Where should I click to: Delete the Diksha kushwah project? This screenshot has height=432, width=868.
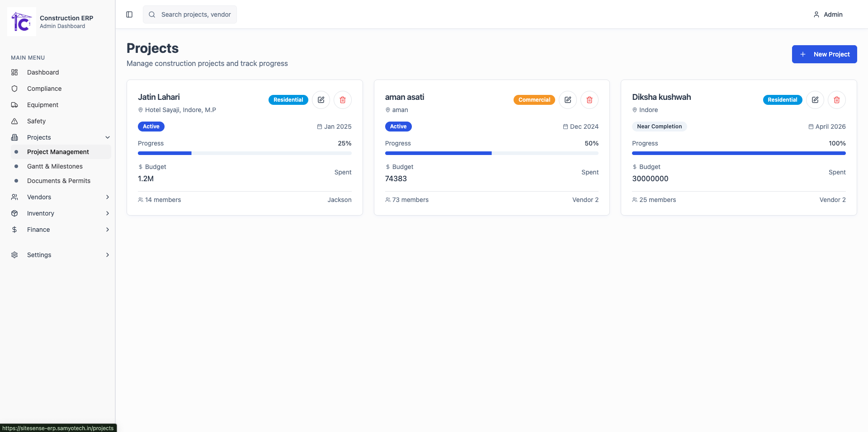[x=837, y=100]
